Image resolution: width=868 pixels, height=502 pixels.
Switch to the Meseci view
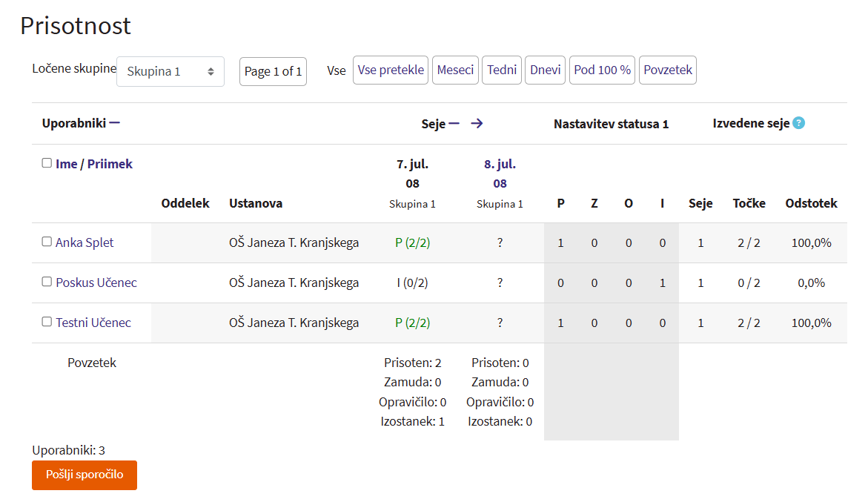pyautogui.click(x=455, y=70)
